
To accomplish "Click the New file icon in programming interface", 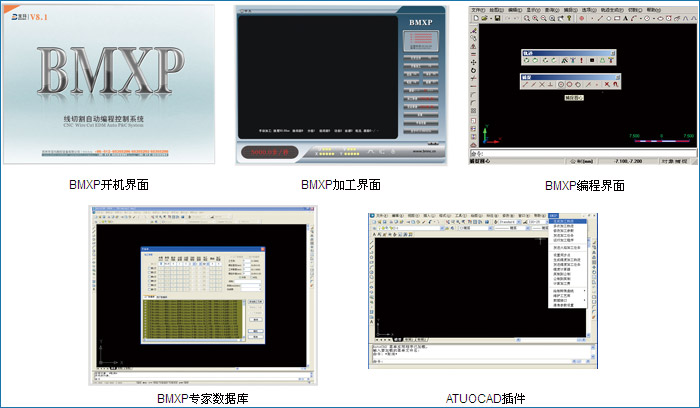I will 475,18.
